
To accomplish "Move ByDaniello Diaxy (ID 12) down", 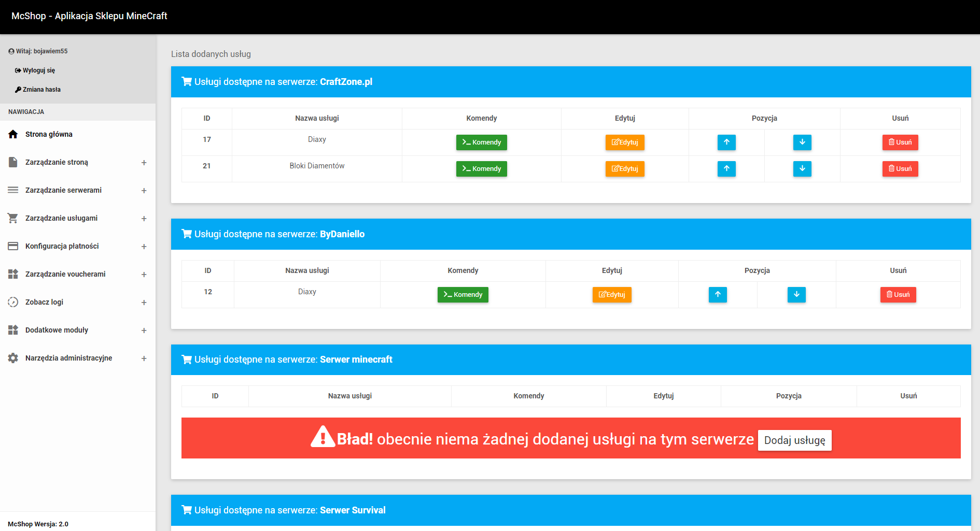I will [796, 295].
